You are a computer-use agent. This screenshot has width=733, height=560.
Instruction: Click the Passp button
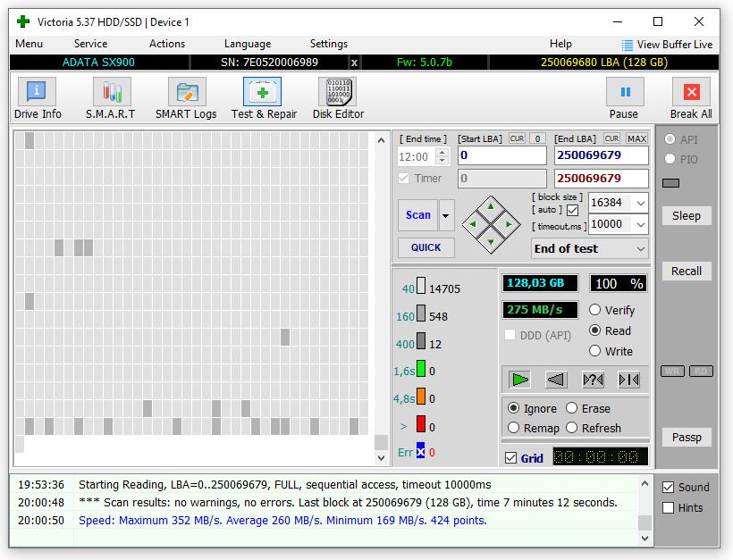pyautogui.click(x=687, y=437)
